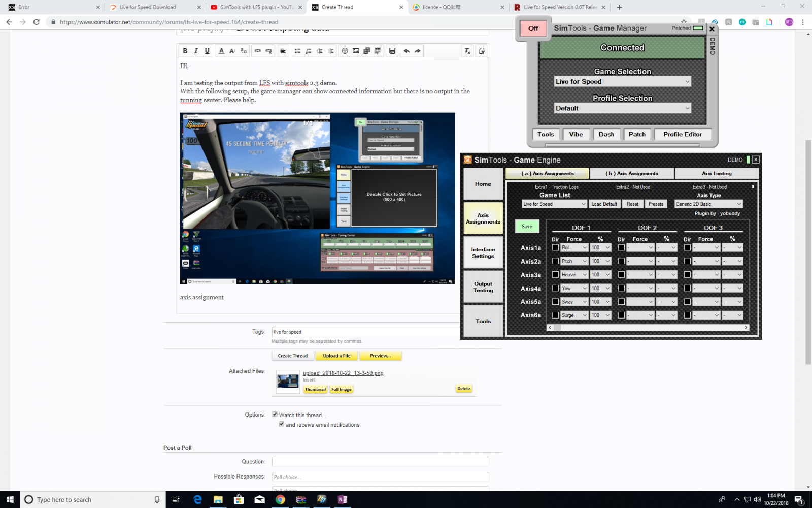Open the new browser tab
The width and height of the screenshot is (812, 508).
(619, 7)
